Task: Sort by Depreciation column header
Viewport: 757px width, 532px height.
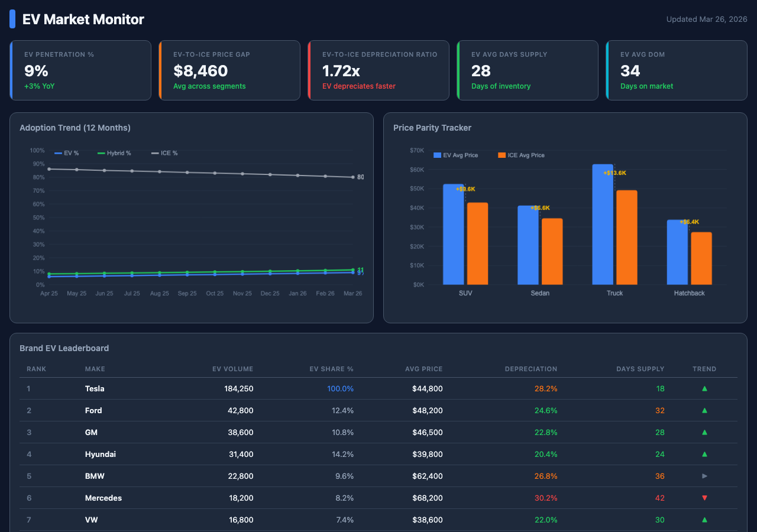Action: [531, 369]
